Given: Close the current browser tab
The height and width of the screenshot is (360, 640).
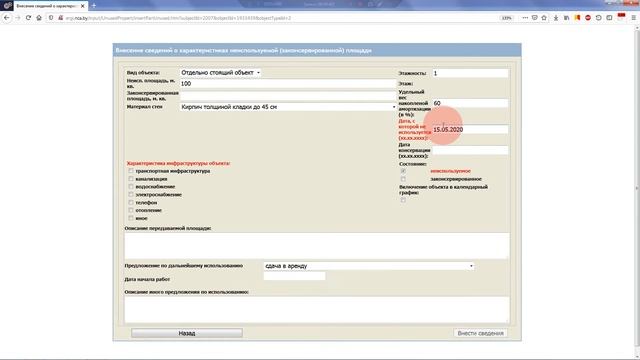Looking at the screenshot, I should 83,6.
